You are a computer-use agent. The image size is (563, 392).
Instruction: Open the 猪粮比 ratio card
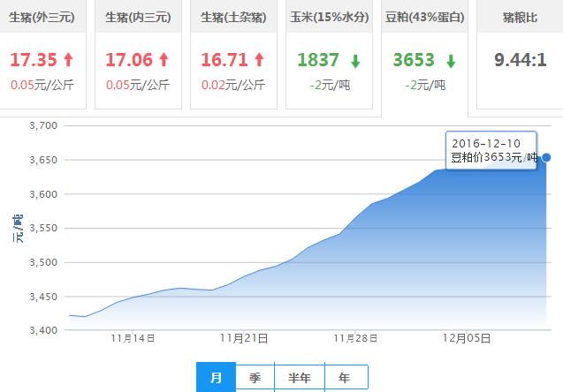tap(520, 54)
